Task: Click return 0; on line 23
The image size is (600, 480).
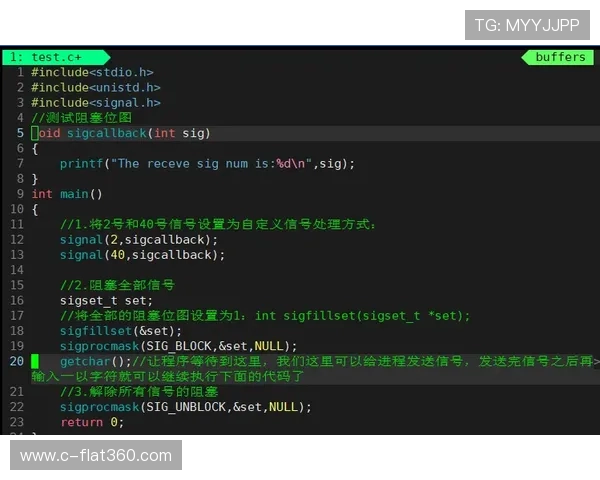Action: click(x=92, y=423)
